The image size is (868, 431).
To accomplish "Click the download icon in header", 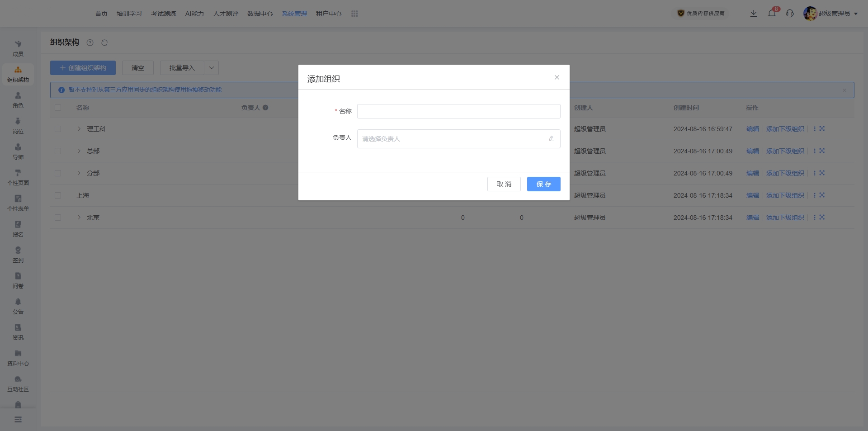I will (754, 14).
